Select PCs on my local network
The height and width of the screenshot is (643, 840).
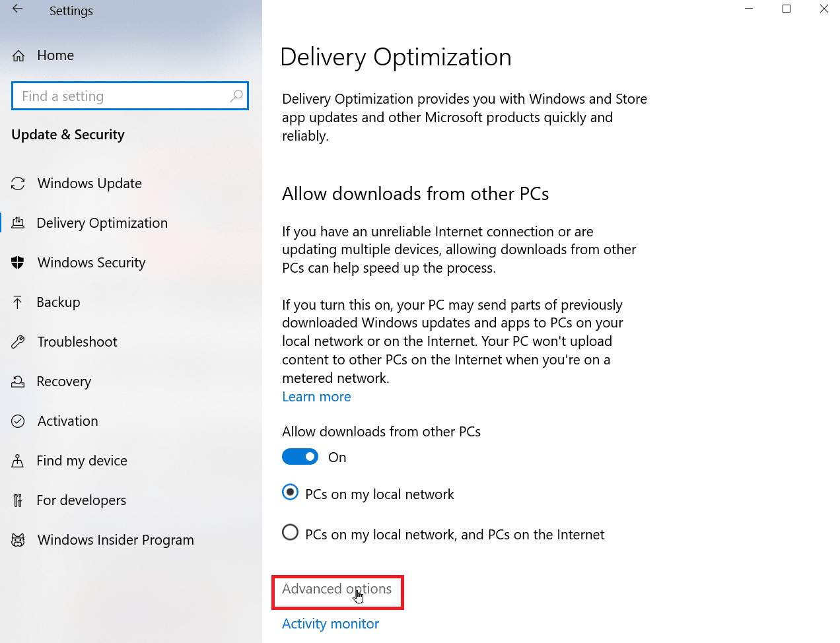[291, 492]
